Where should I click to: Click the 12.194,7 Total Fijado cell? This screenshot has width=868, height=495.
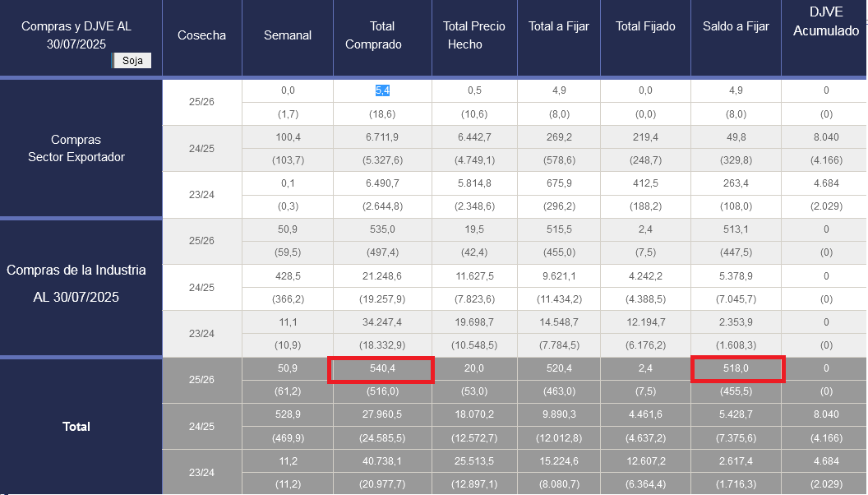point(645,322)
